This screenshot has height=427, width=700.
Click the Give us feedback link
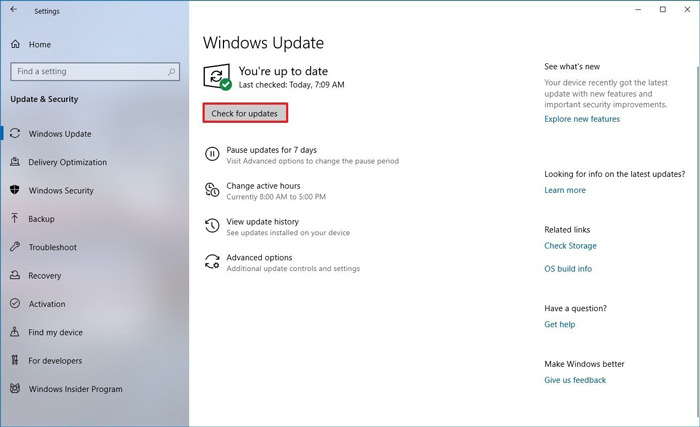click(x=575, y=380)
